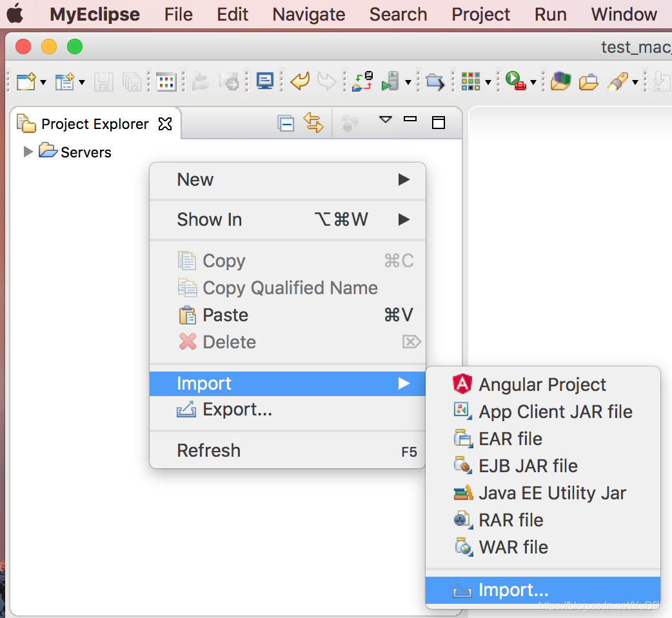Click the blue folder arrow toolbar icon
Viewport: 672px width, 618px height.
[435, 81]
